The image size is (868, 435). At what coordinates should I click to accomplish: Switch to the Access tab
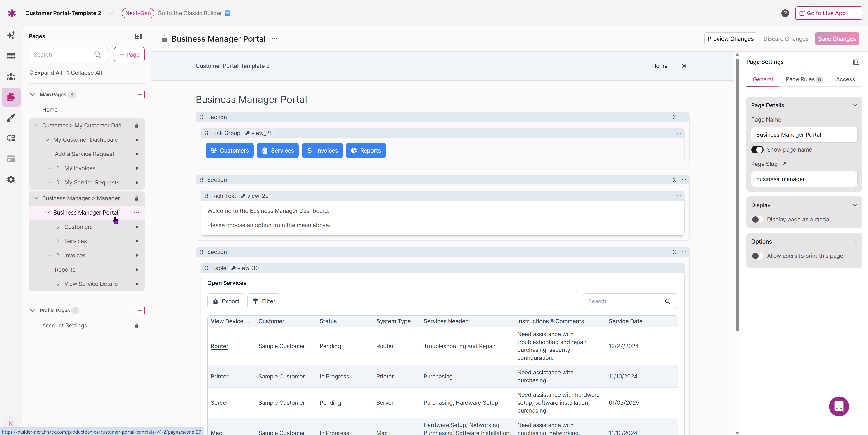pyautogui.click(x=845, y=80)
